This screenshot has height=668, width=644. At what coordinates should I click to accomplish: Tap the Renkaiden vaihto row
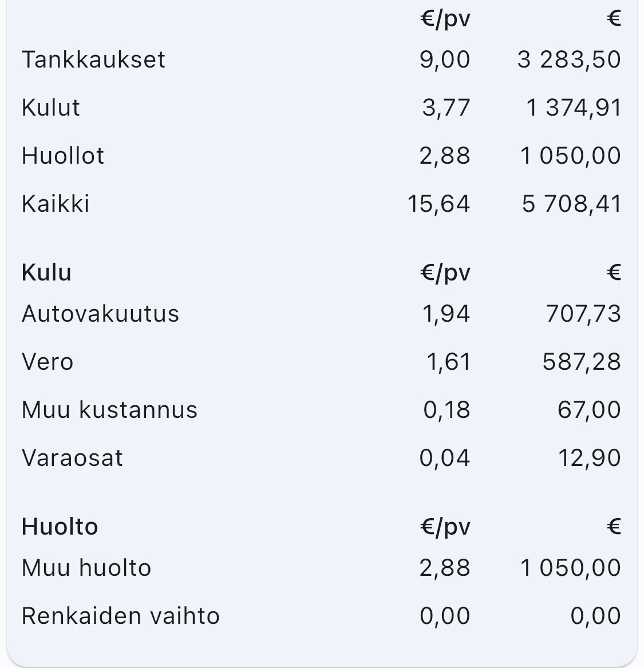pyautogui.click(x=322, y=616)
